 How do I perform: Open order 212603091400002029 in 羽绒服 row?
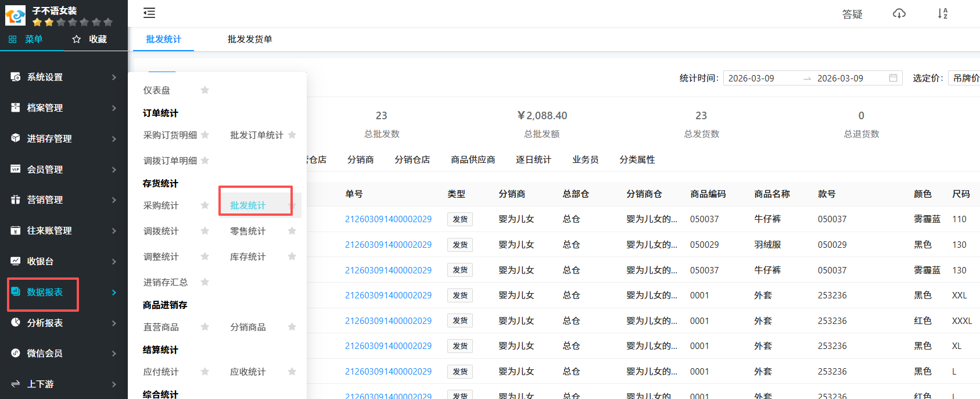coord(388,245)
